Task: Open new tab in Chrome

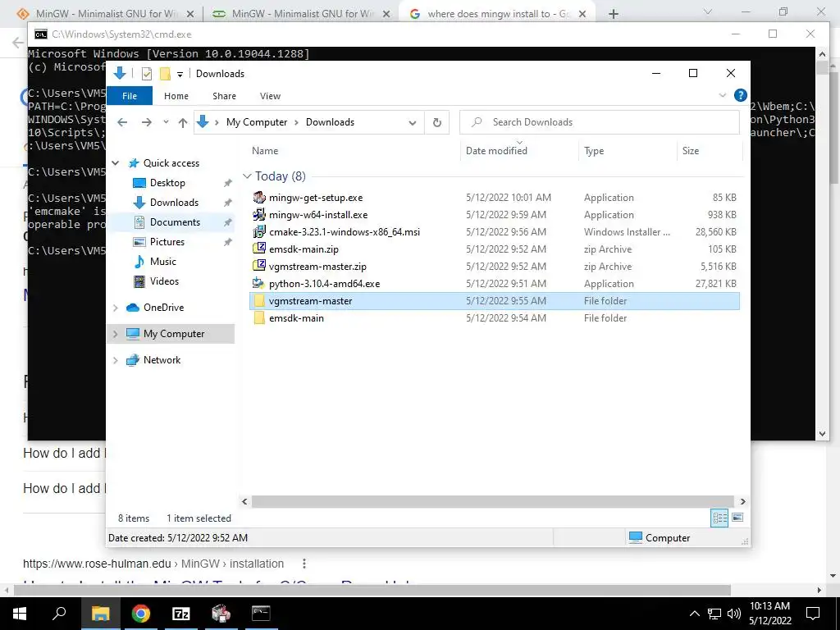Action: (614, 14)
